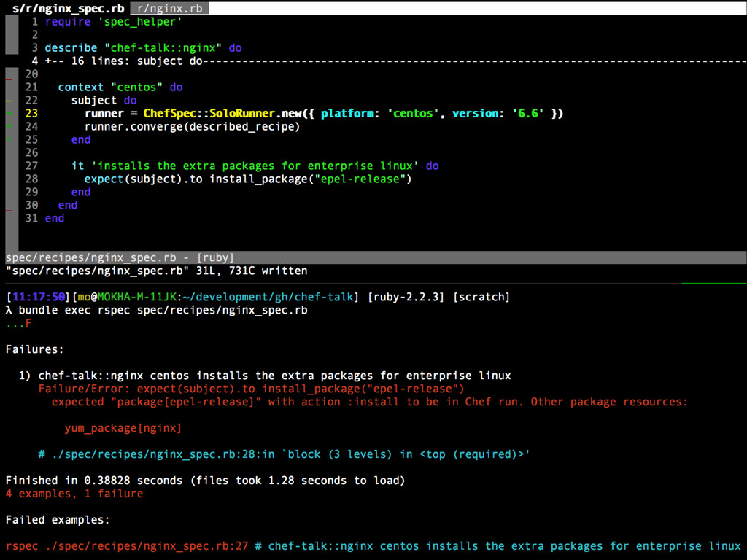Click the version: '6.6' argument

(498, 113)
